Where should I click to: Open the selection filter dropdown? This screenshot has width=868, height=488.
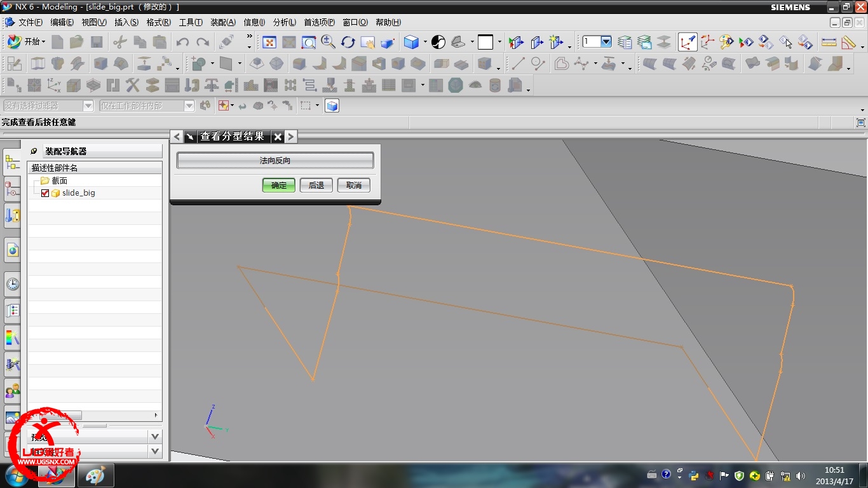tap(88, 106)
